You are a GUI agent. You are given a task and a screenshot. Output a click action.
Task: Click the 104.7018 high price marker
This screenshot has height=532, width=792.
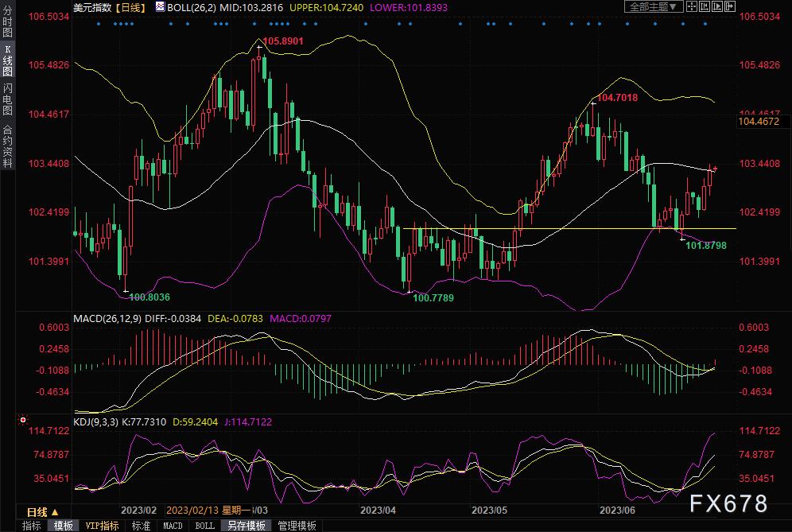pos(617,98)
